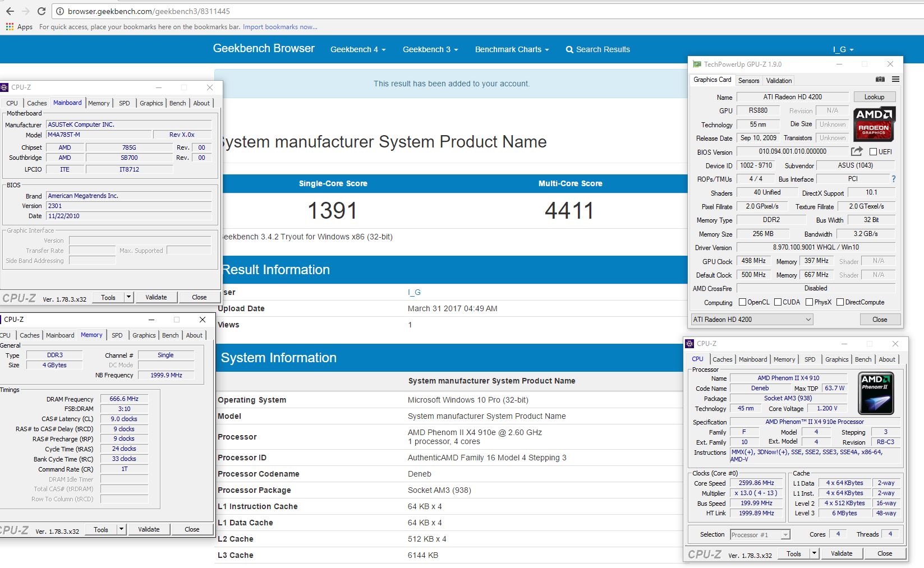Click Close button in CPU-Z Memory window

pyautogui.click(x=192, y=529)
